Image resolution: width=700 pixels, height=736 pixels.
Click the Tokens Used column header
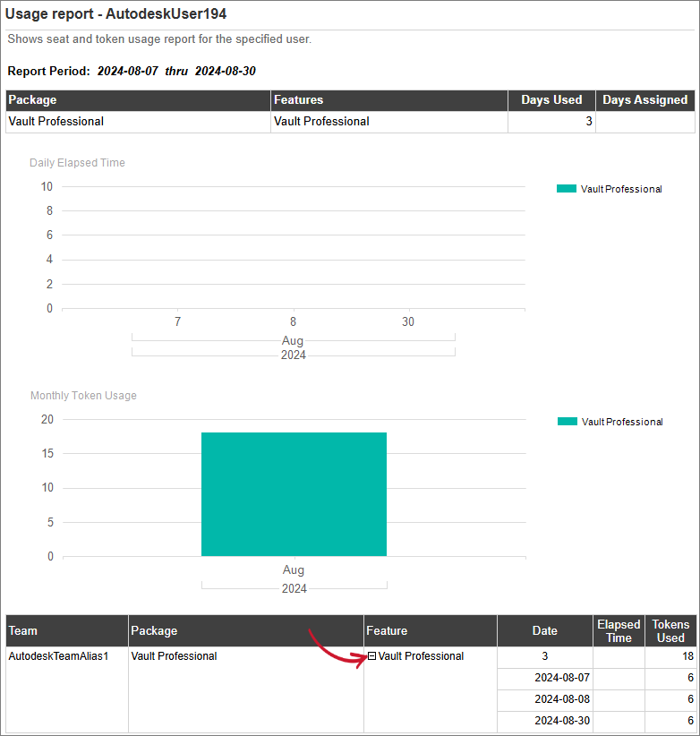coord(670,631)
